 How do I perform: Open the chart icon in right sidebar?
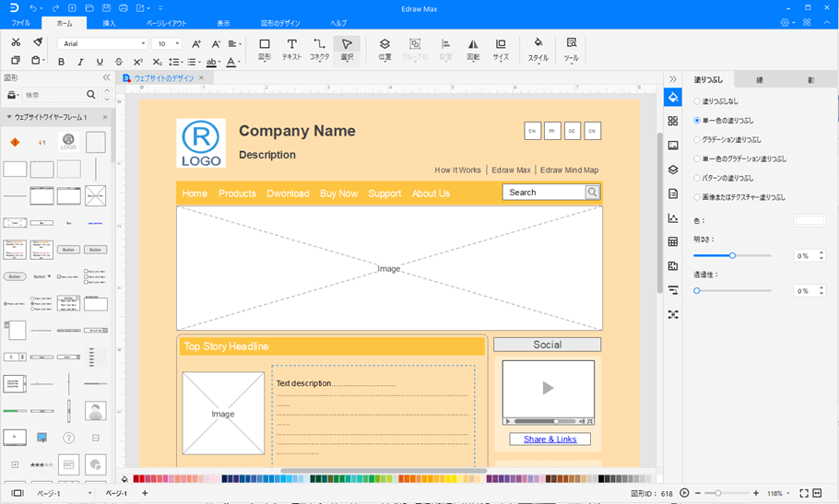click(x=673, y=218)
